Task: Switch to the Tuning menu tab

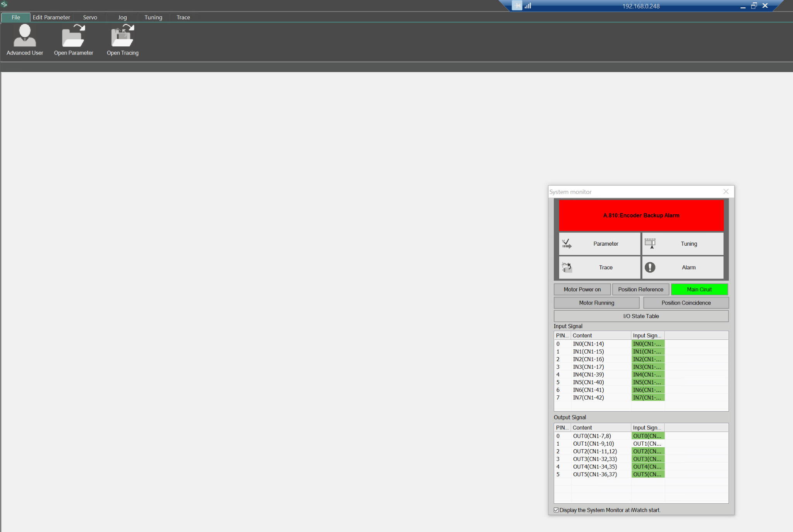Action: coord(153,17)
